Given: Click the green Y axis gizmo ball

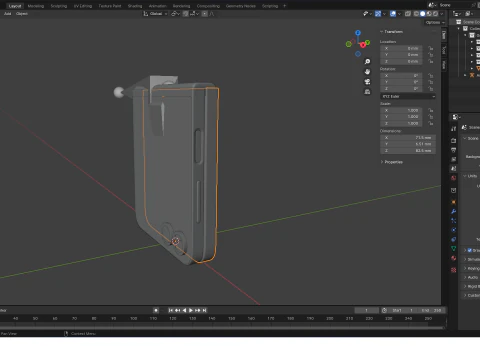Looking at the screenshot, I should pyautogui.click(x=367, y=43).
